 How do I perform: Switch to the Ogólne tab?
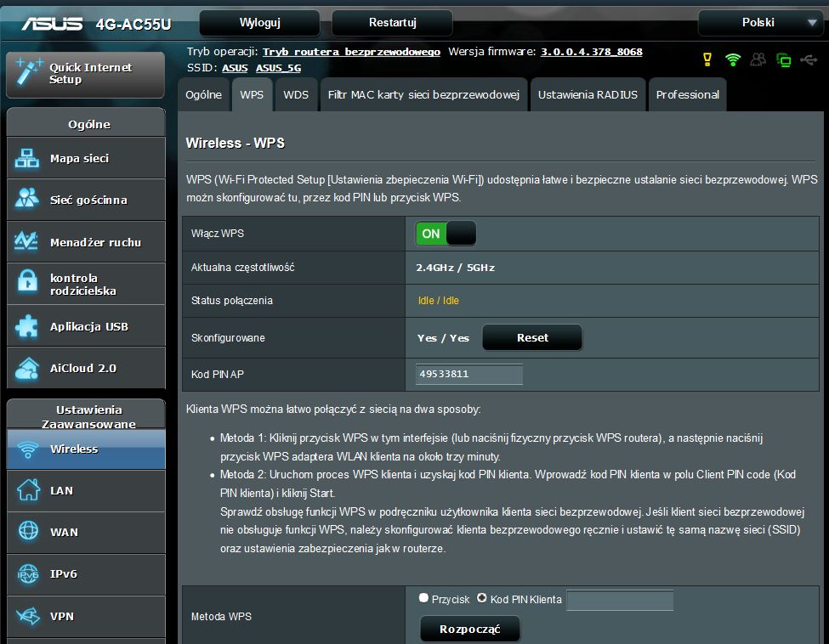203,94
